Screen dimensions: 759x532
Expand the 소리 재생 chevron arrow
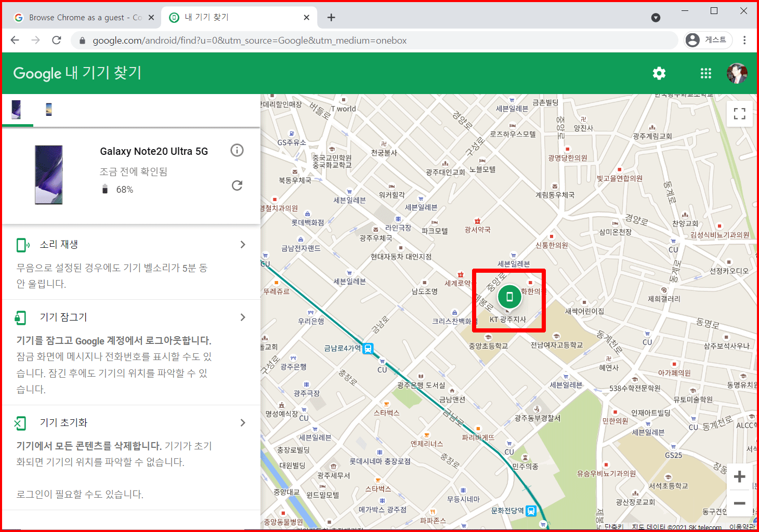point(243,245)
